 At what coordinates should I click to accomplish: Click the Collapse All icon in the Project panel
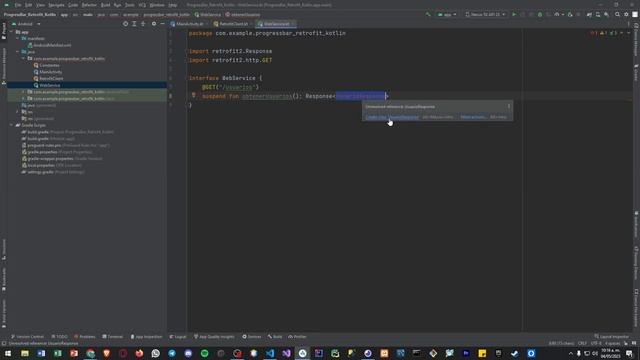pyautogui.click(x=143, y=24)
